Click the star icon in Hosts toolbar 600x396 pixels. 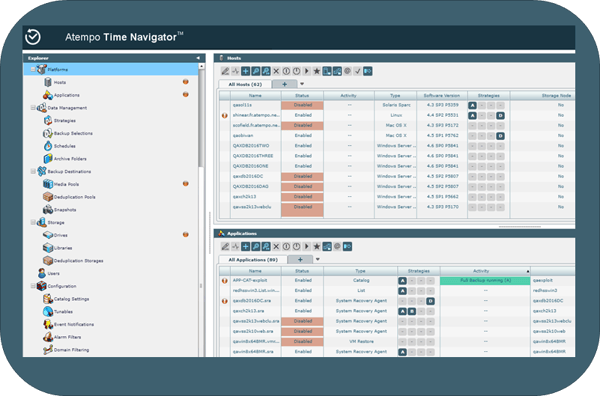pos(317,71)
